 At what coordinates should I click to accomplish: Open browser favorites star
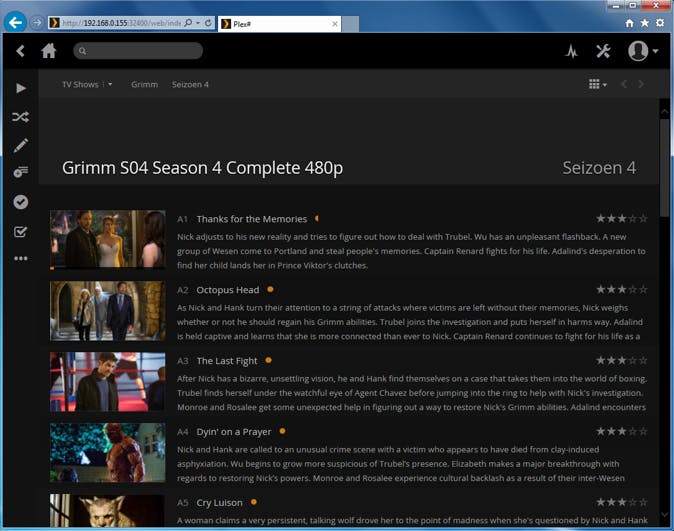click(x=644, y=23)
